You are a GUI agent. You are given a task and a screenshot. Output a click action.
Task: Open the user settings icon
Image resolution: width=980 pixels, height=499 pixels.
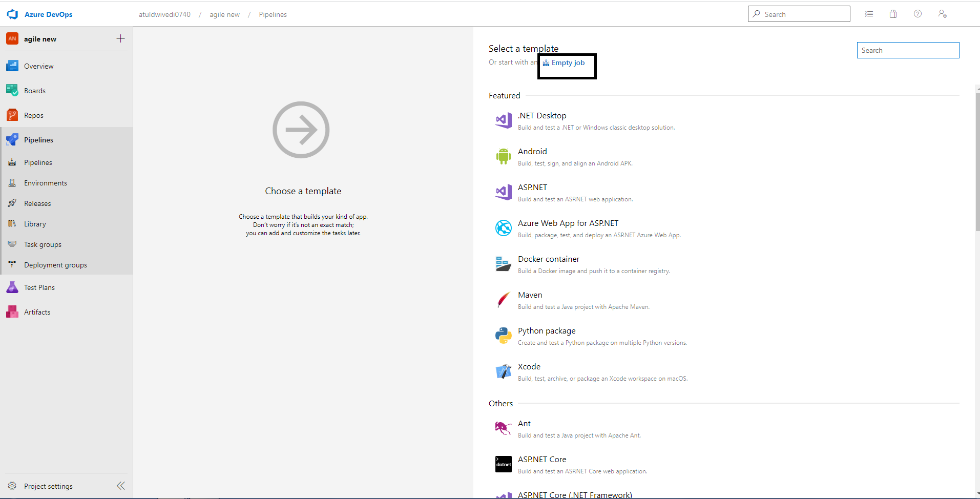coord(942,14)
